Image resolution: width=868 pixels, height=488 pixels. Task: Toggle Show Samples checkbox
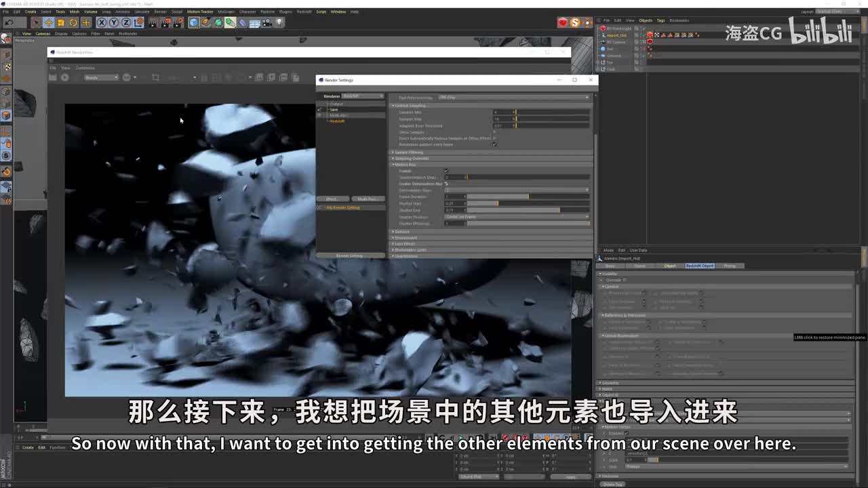[x=494, y=132]
